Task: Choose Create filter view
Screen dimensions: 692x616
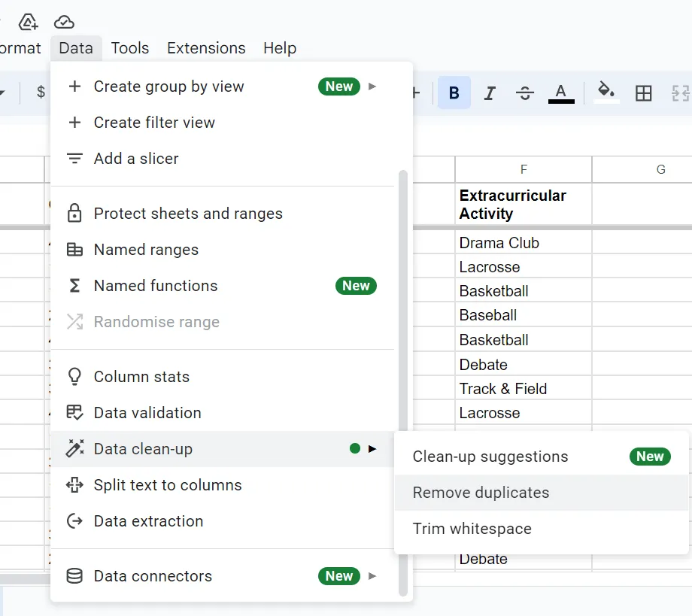Action: click(223, 123)
